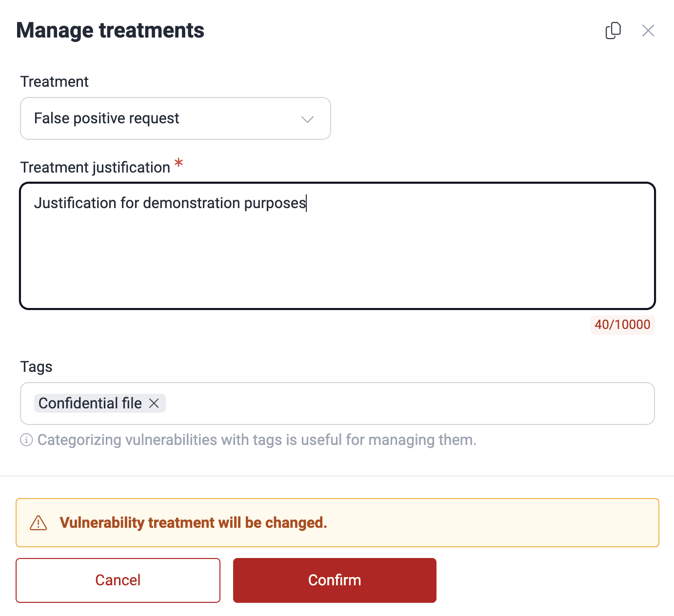Close the Manage treatments dialog
674x616 pixels.
(x=648, y=30)
